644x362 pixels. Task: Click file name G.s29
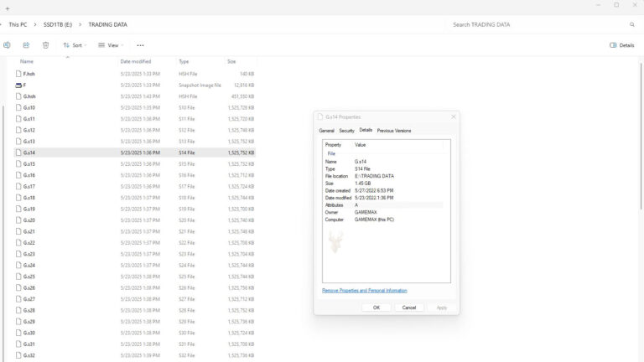(x=29, y=322)
